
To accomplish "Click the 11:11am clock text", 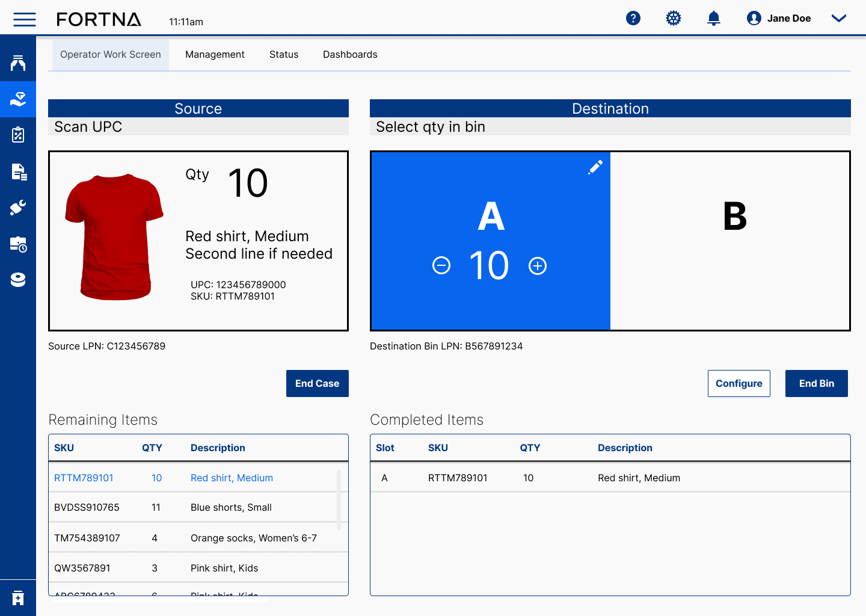I will (186, 22).
